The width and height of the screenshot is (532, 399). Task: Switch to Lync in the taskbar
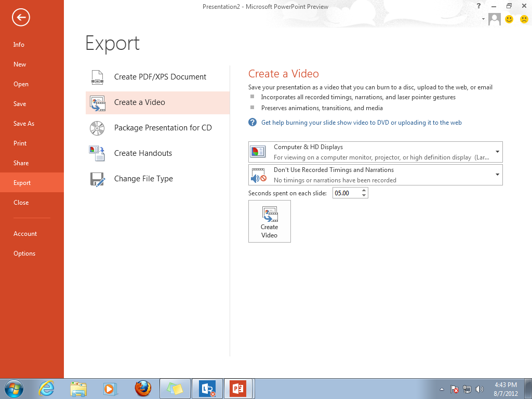(207, 389)
